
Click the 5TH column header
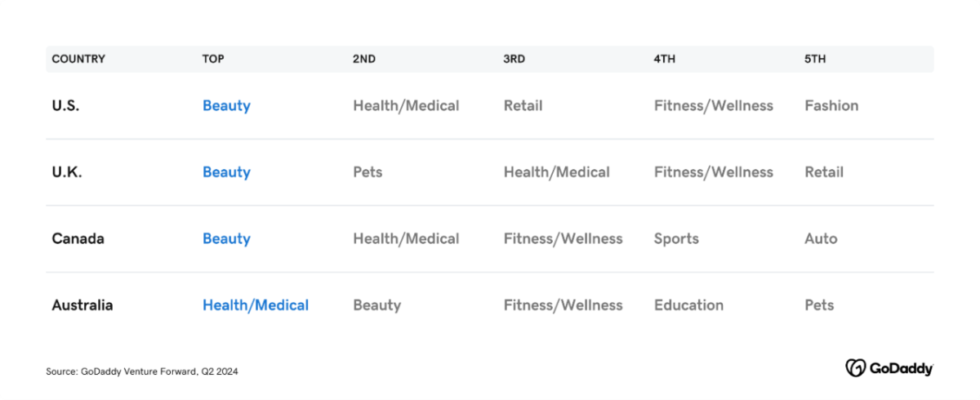(x=815, y=60)
